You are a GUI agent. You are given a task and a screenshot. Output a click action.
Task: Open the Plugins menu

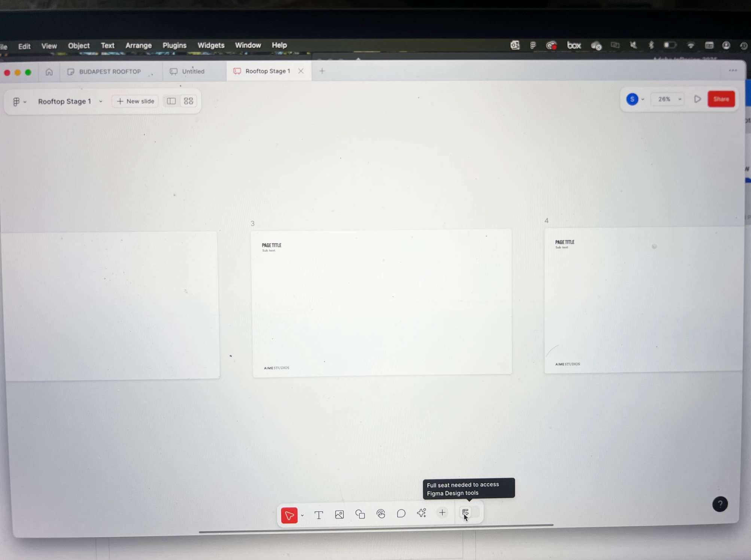(x=174, y=45)
